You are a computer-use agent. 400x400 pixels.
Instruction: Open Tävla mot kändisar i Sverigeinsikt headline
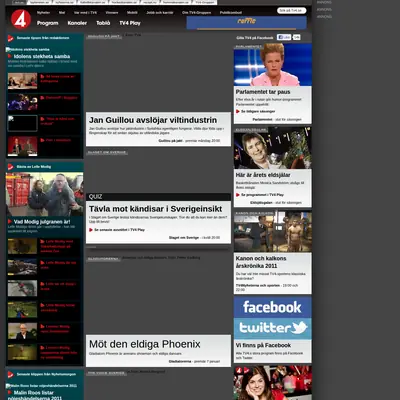(x=155, y=209)
